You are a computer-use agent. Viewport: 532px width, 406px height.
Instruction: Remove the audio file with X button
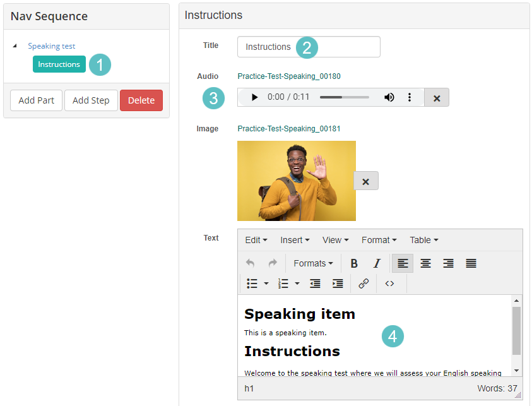tap(437, 98)
